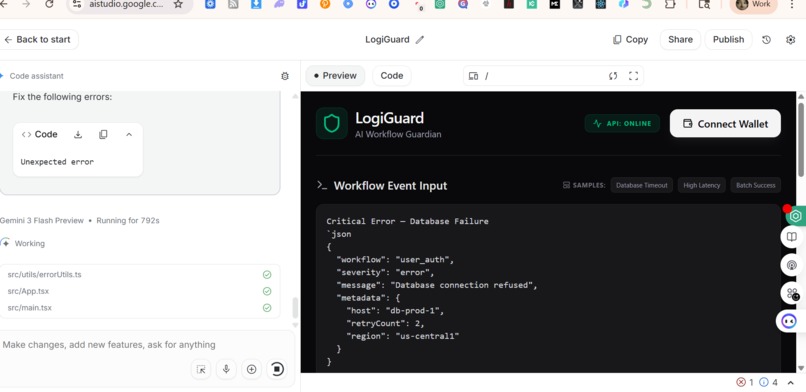Click the API: ONLINE status badge

[622, 123]
